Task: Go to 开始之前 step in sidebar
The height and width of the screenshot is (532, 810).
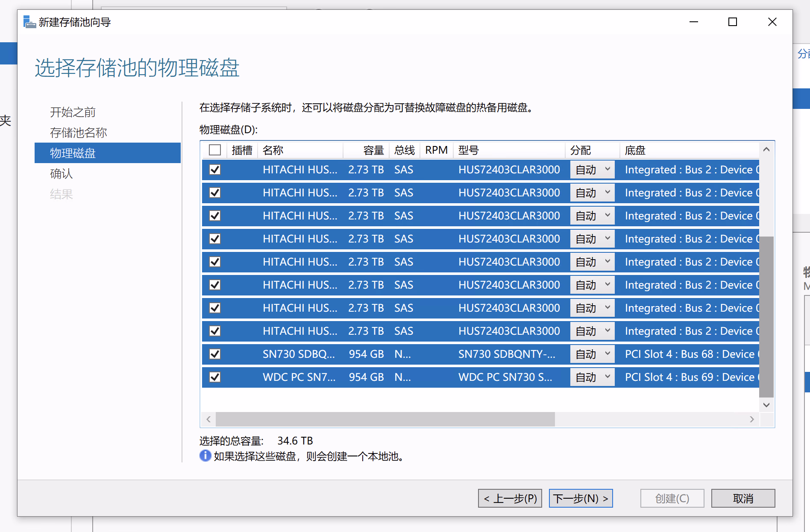Action: pyautogui.click(x=73, y=112)
